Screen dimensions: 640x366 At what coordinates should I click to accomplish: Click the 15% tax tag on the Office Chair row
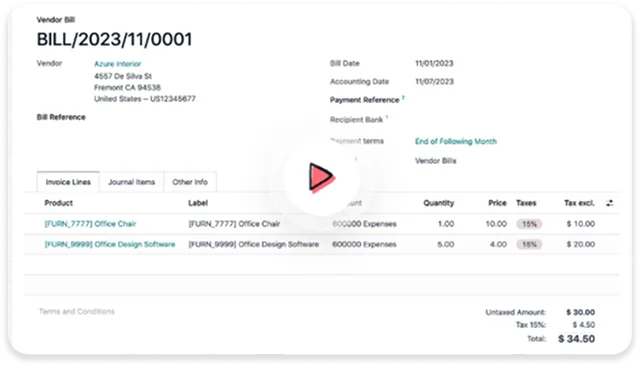(529, 224)
